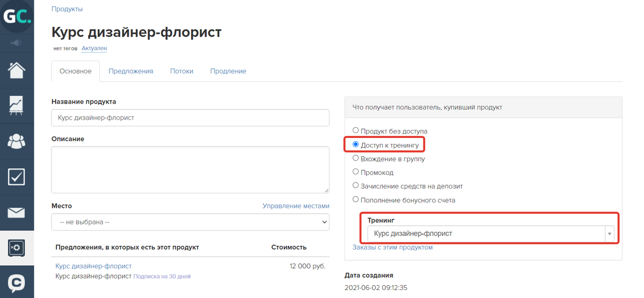644x298 pixels.
Task: Open the chat bubble sidebar icon
Action: tap(17, 282)
